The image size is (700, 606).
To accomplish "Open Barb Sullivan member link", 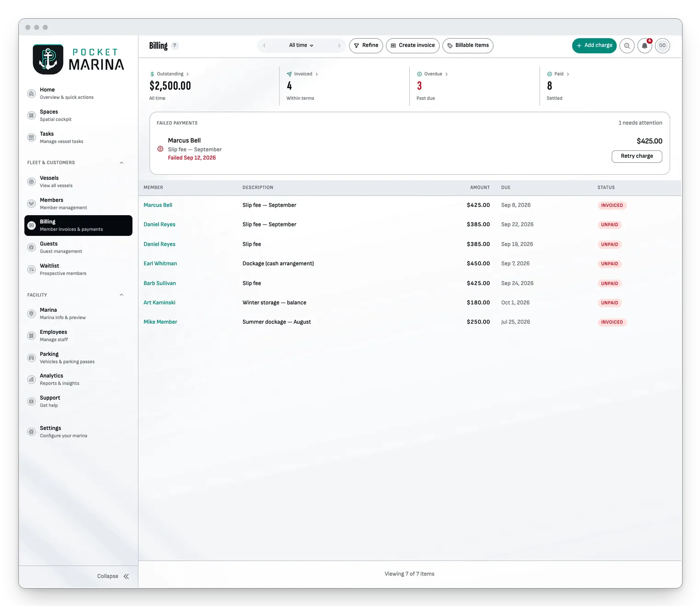I will coord(160,284).
